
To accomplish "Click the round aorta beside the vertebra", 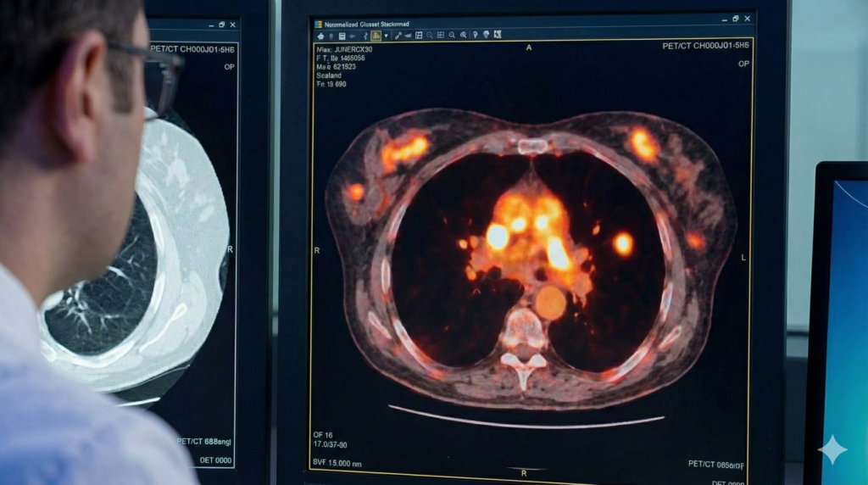I will [x=550, y=303].
